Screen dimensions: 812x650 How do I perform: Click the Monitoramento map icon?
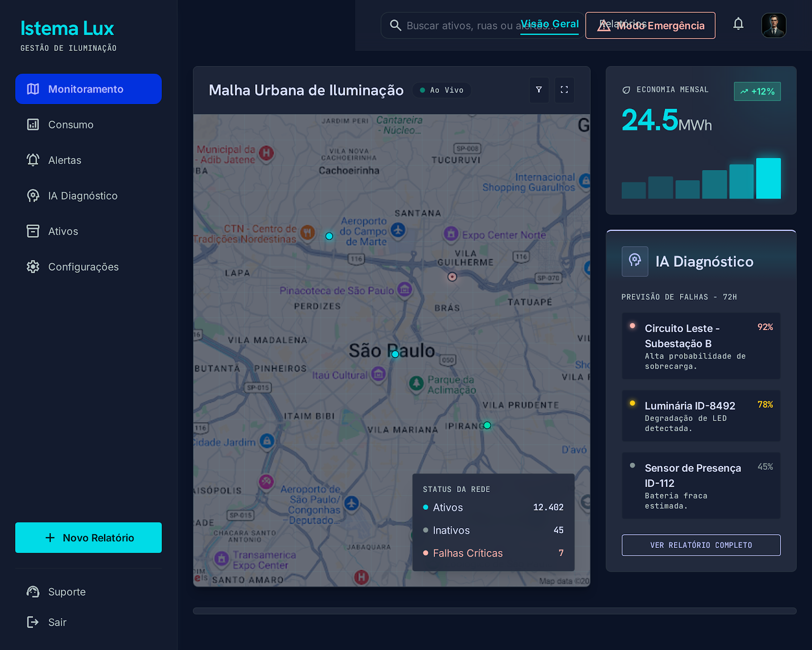coord(33,89)
